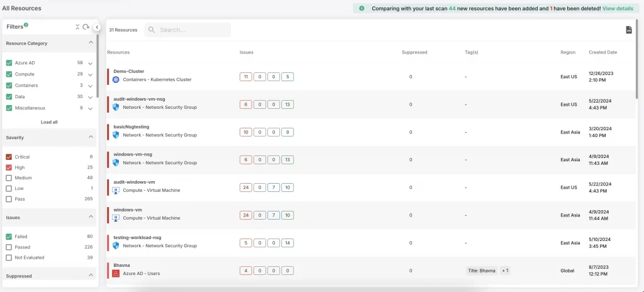Export resources using the CSV file icon
Screen dimensions: 644x292
629,30
